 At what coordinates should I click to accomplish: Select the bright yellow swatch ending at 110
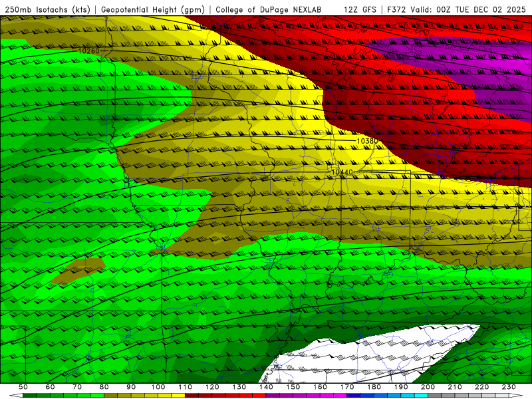click(178, 396)
